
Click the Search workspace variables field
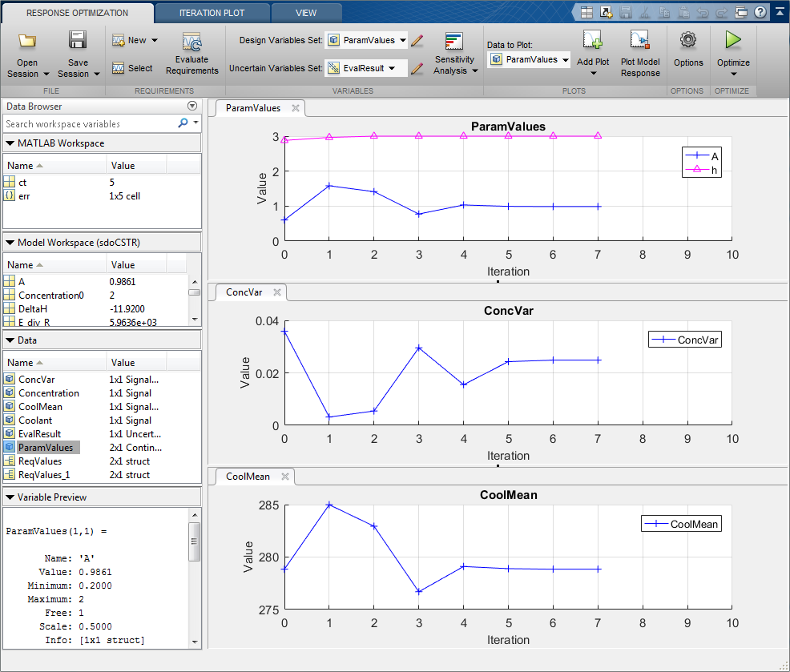click(x=88, y=124)
